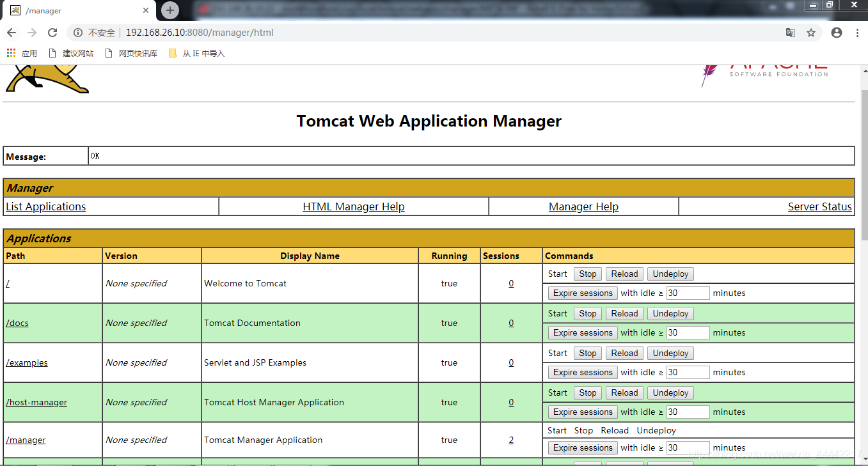Screen dimensions: 868x466
Task: Click the idle minutes field for /manager
Action: [x=688, y=447]
